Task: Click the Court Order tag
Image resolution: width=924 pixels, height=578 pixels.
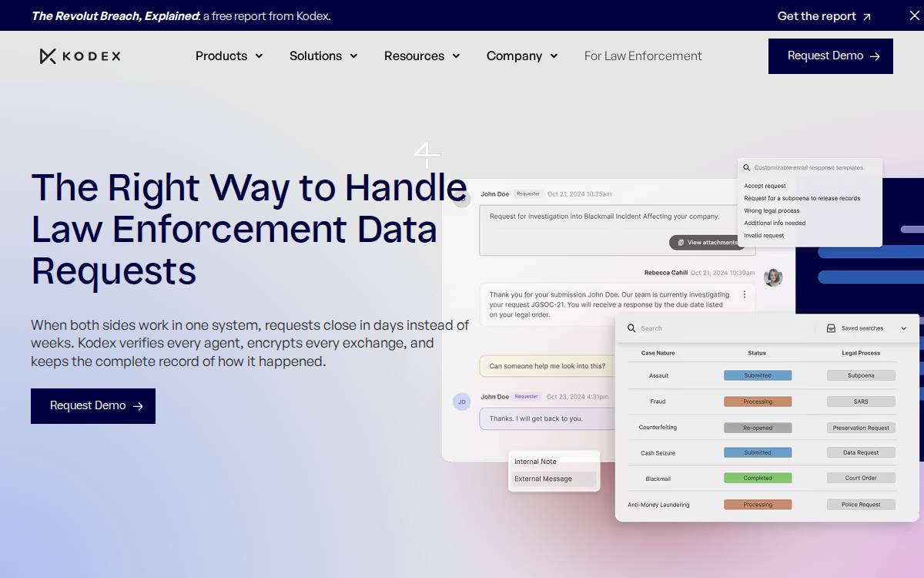Action: (861, 479)
